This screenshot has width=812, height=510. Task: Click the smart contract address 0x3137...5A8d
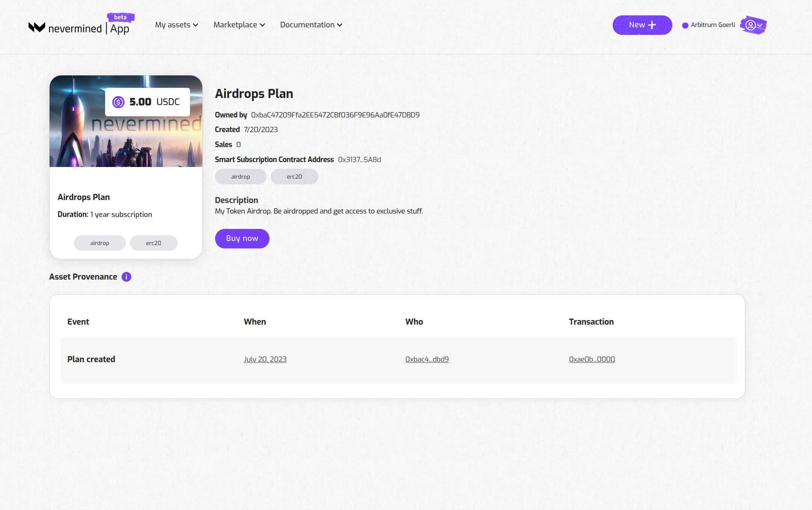pos(359,159)
